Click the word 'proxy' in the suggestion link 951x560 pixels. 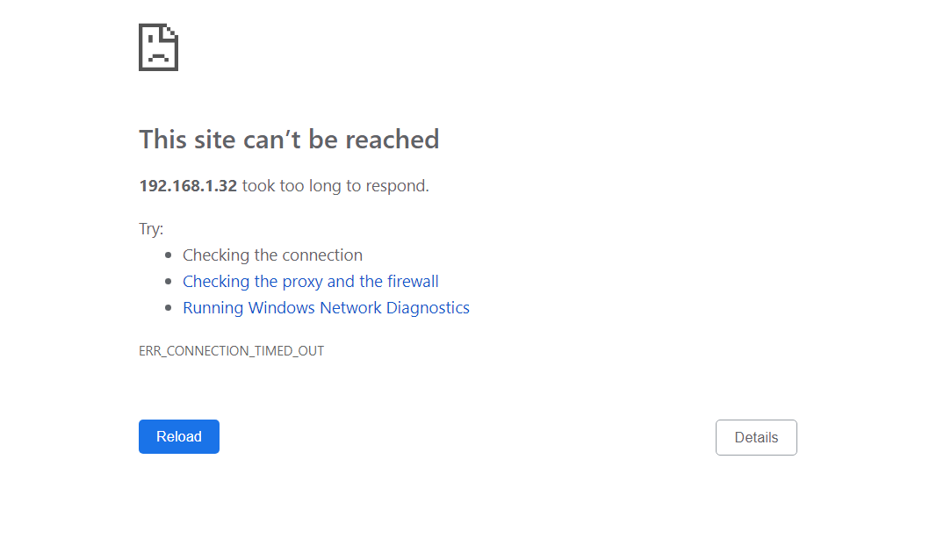coord(302,282)
